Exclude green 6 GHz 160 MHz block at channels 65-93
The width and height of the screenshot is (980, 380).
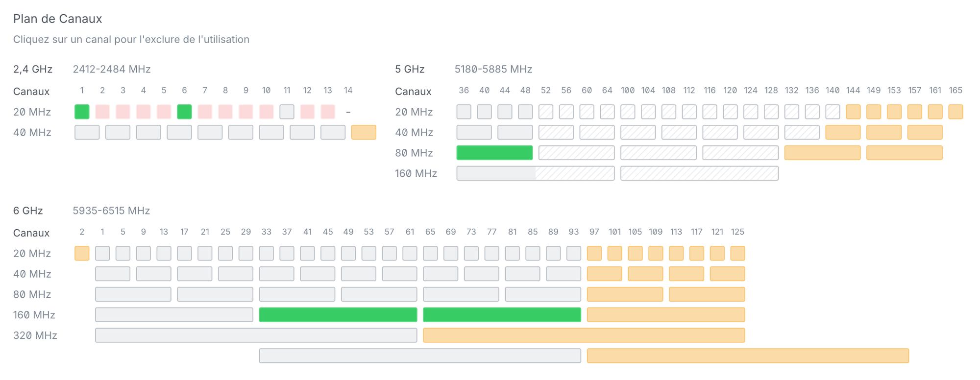coord(502,315)
